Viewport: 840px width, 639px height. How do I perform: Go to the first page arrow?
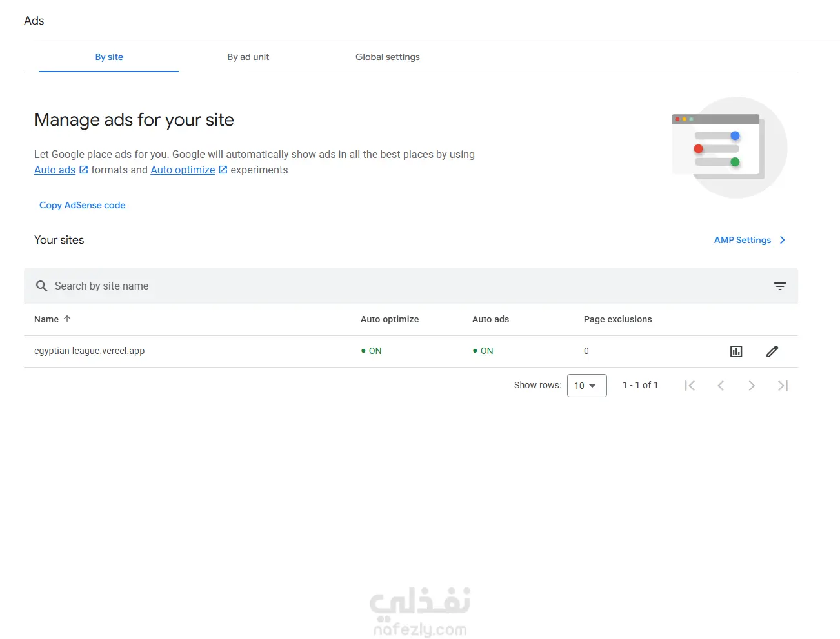point(690,386)
